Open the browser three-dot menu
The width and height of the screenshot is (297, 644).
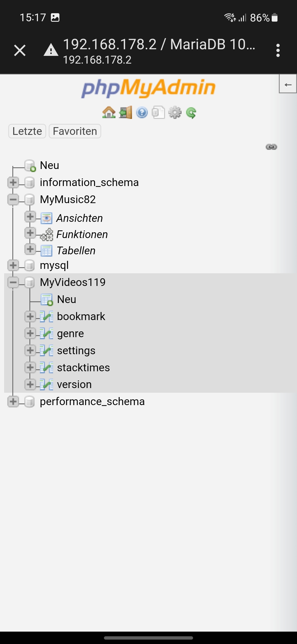click(x=278, y=50)
